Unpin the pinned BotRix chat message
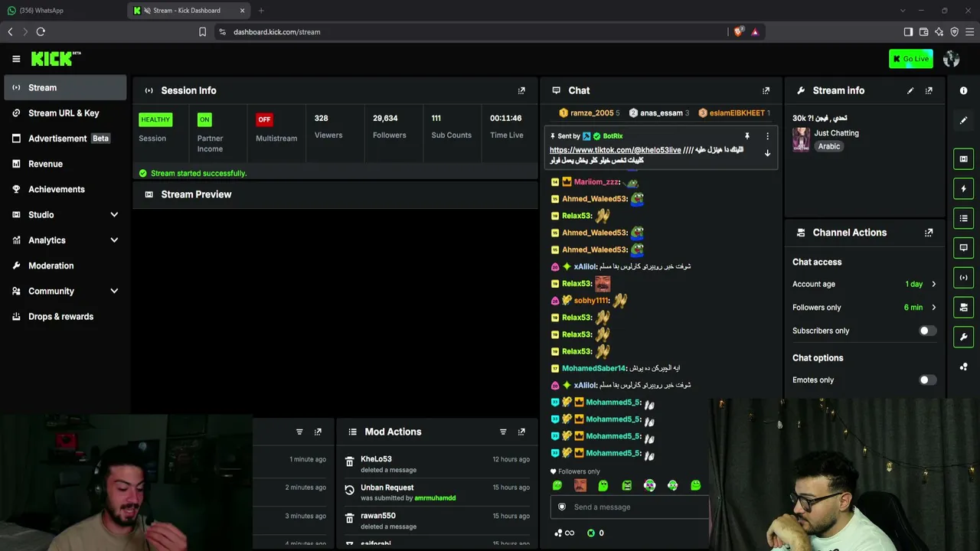 point(747,136)
